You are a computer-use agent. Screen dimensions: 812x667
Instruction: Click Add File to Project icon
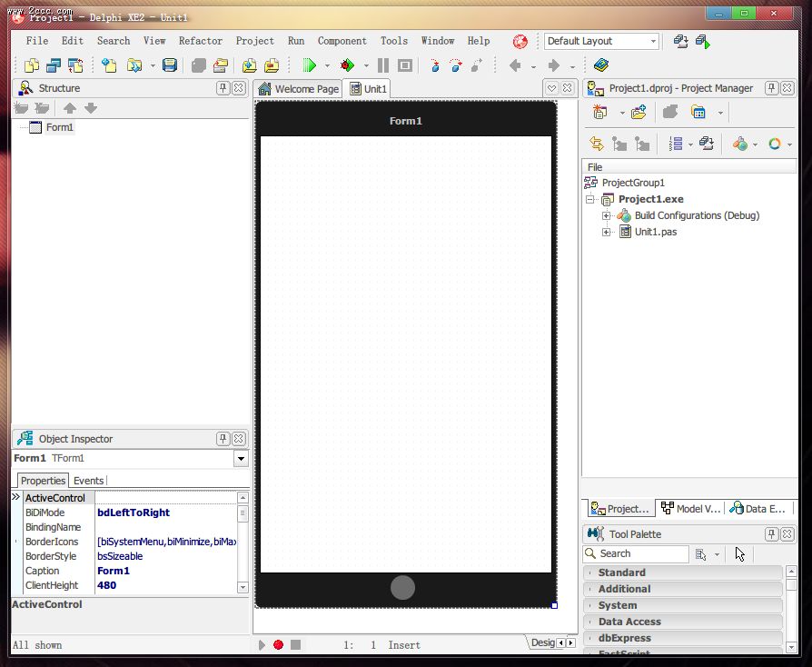(x=250, y=65)
